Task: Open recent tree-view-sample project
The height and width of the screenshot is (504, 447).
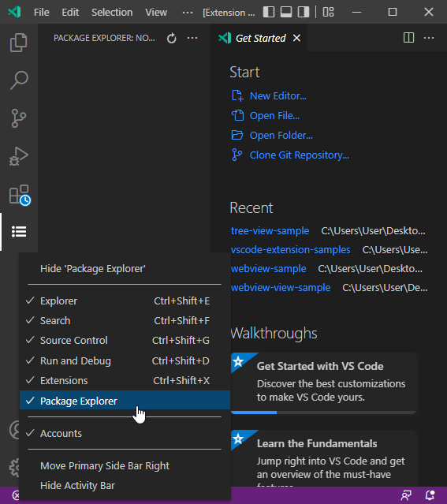Action: pyautogui.click(x=270, y=231)
